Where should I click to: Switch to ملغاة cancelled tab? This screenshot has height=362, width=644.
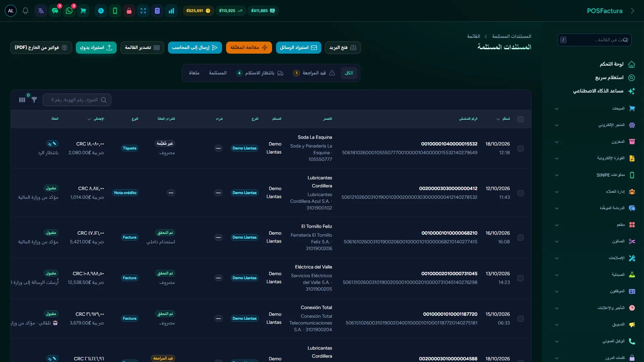(194, 73)
